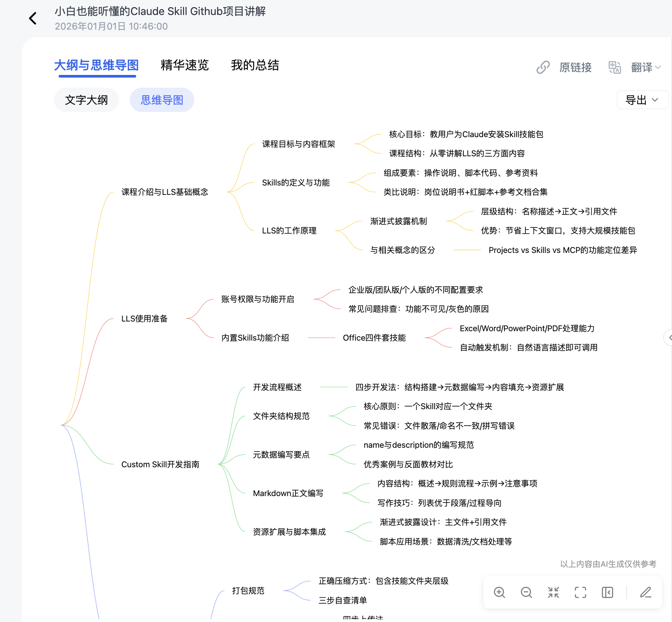
Task: Select node LLS使用准备
Action: (x=144, y=318)
